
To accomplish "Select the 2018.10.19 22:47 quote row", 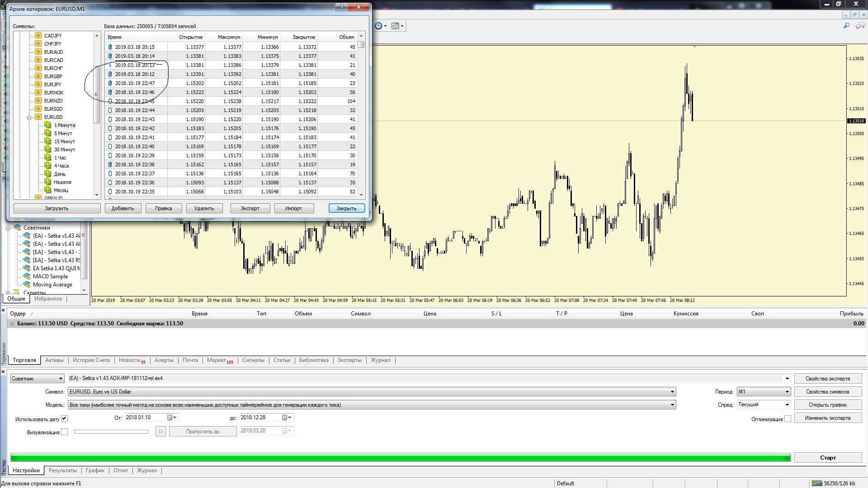I will [x=231, y=83].
